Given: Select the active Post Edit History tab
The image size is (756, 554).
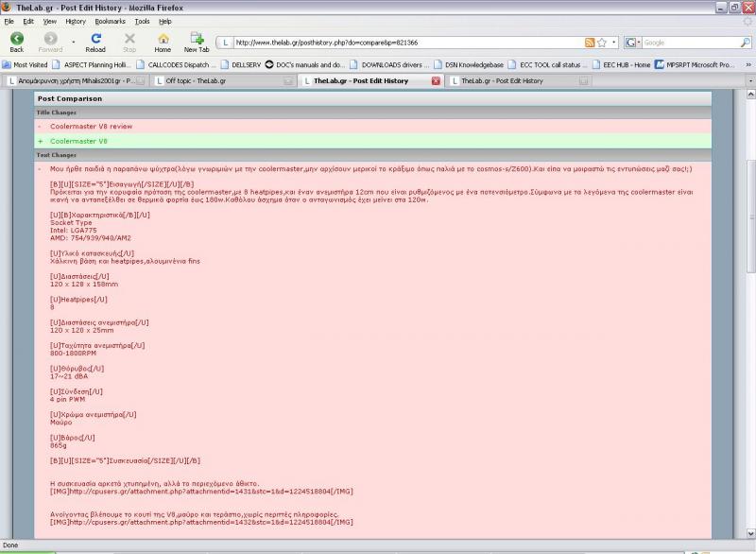Looking at the screenshot, I should tap(370, 81).
